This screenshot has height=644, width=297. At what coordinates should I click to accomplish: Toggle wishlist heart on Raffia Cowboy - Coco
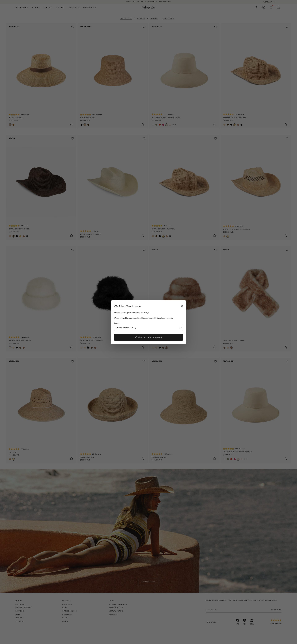tap(73, 138)
